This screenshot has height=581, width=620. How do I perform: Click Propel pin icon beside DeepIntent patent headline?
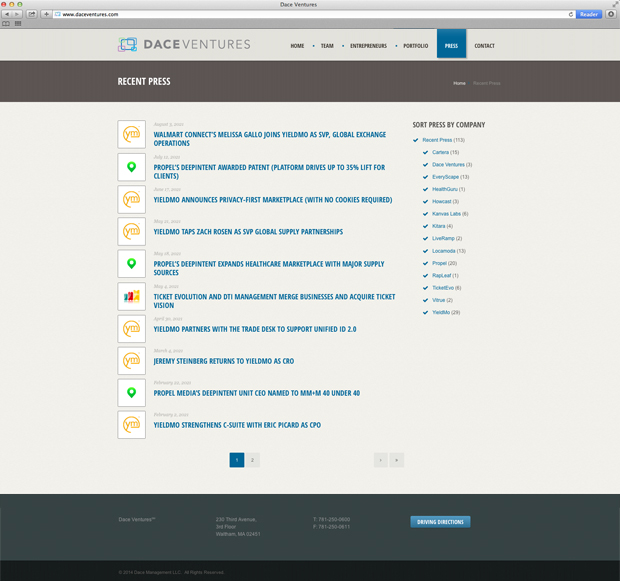pyautogui.click(x=132, y=167)
